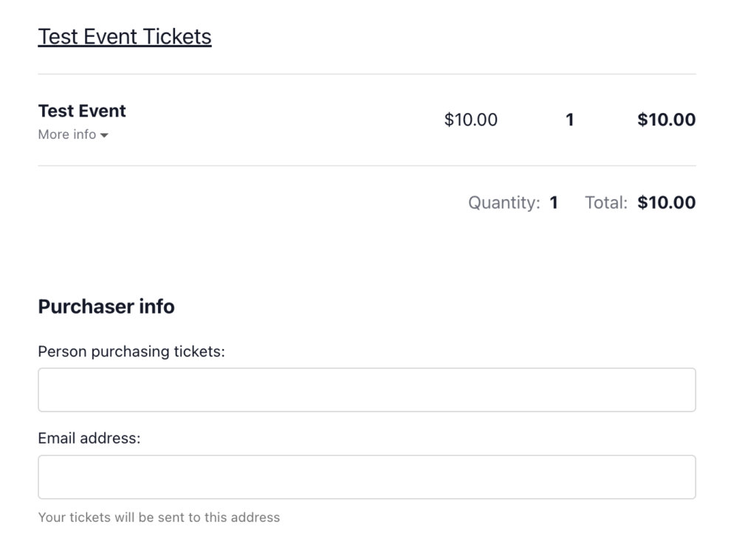Click the Purchaser info section heading
The image size is (756, 552).
106,306
